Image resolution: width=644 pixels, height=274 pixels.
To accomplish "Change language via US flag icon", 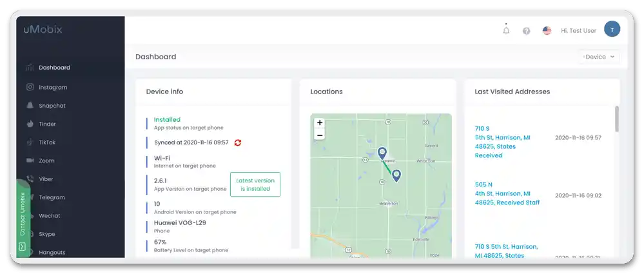I will 547,30.
